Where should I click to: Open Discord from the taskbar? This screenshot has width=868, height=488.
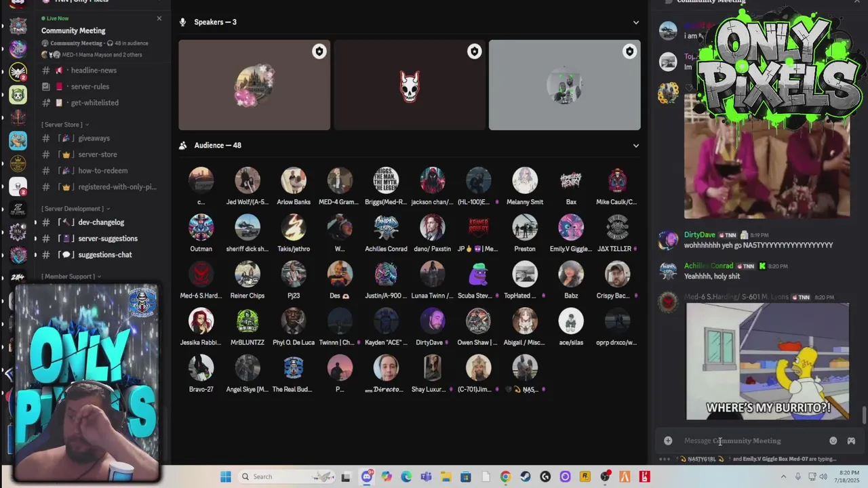[x=367, y=476]
